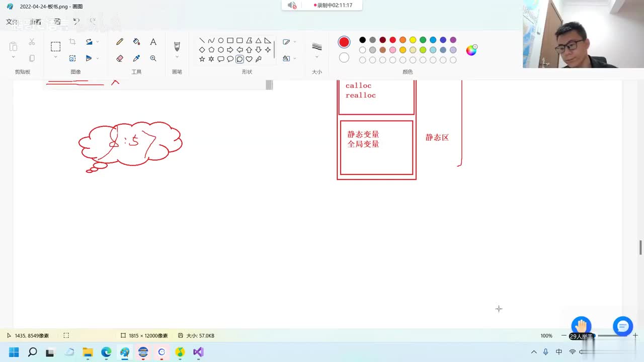Pick the Five-point star shape
This screenshot has height=362, width=644.
click(x=202, y=59)
